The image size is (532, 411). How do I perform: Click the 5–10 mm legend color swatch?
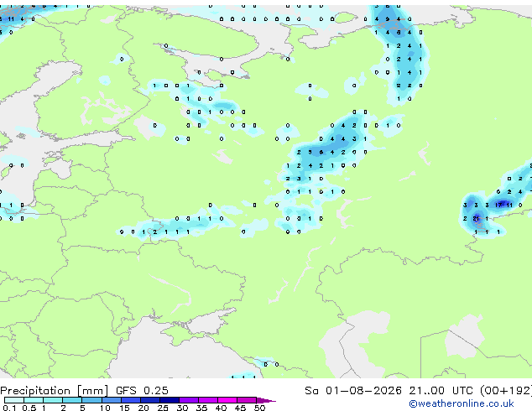coord(91,400)
